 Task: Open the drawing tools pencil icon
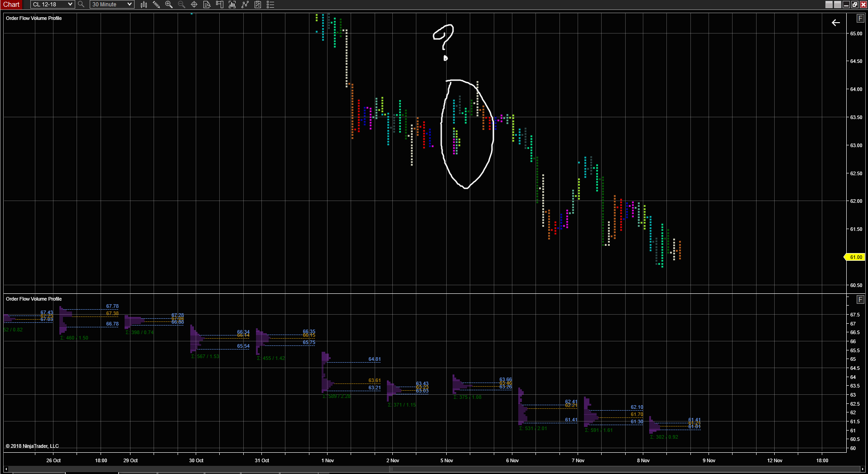[x=156, y=5]
